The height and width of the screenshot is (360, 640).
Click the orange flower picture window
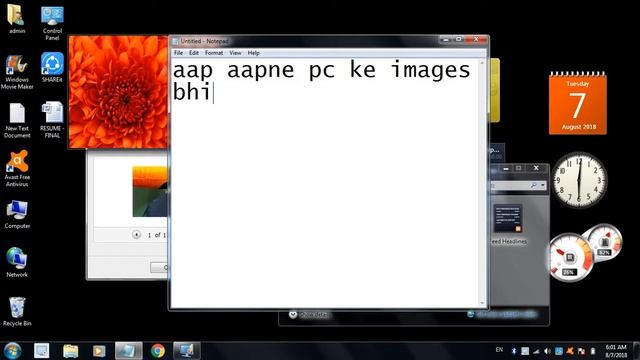click(x=119, y=92)
